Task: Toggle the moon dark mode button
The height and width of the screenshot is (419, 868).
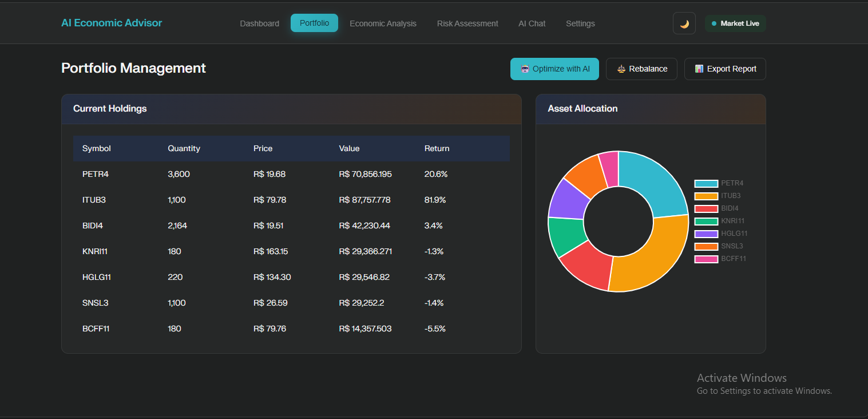Action: [x=684, y=23]
